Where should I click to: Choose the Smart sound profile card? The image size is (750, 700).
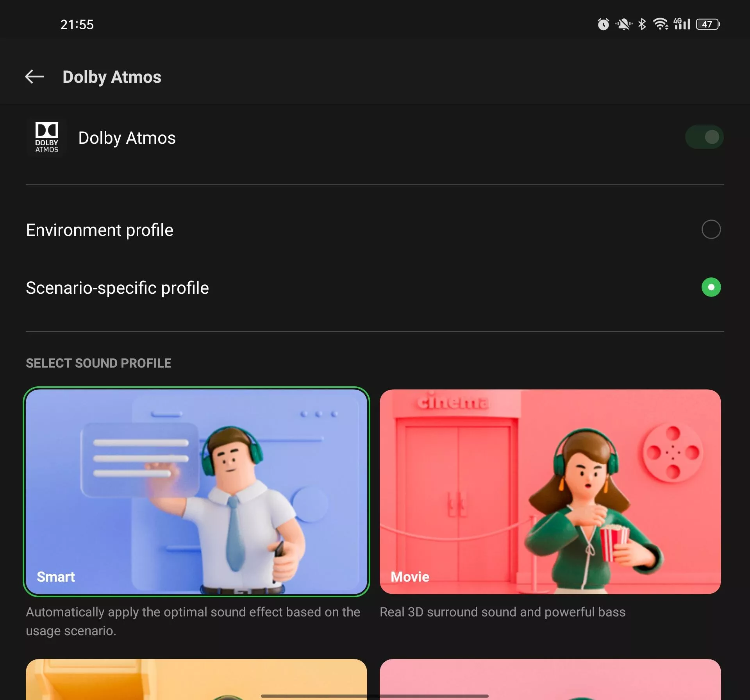(196, 492)
